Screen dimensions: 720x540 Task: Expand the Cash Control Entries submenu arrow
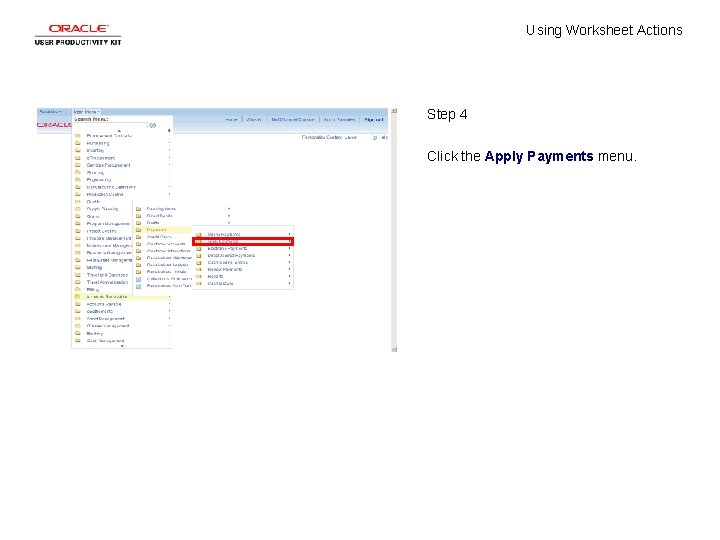pyautogui.click(x=289, y=263)
